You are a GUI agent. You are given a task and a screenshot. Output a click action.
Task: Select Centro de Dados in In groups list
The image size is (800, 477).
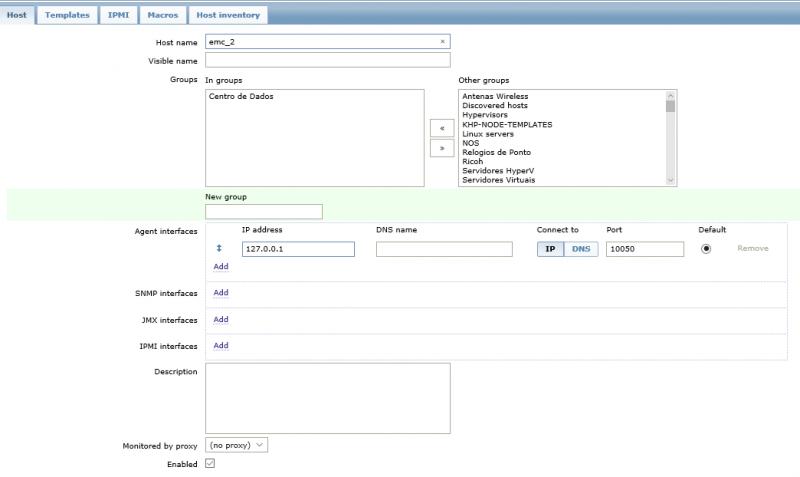click(241, 97)
